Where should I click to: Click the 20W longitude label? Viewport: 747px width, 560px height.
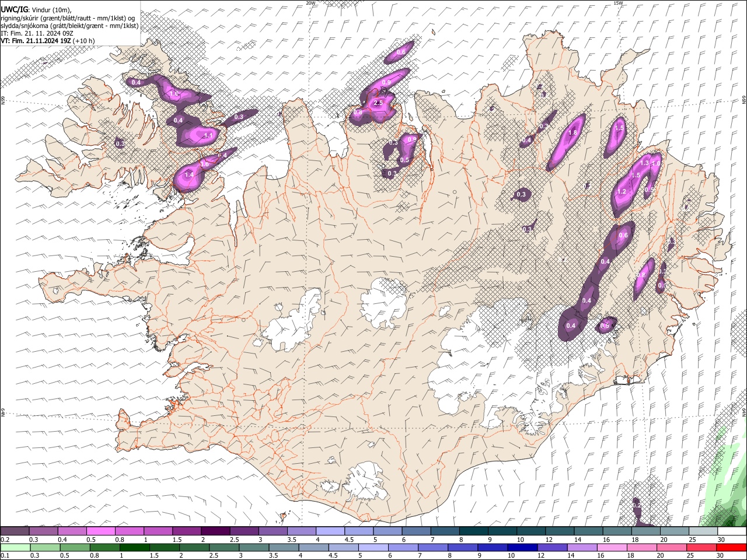310,3
